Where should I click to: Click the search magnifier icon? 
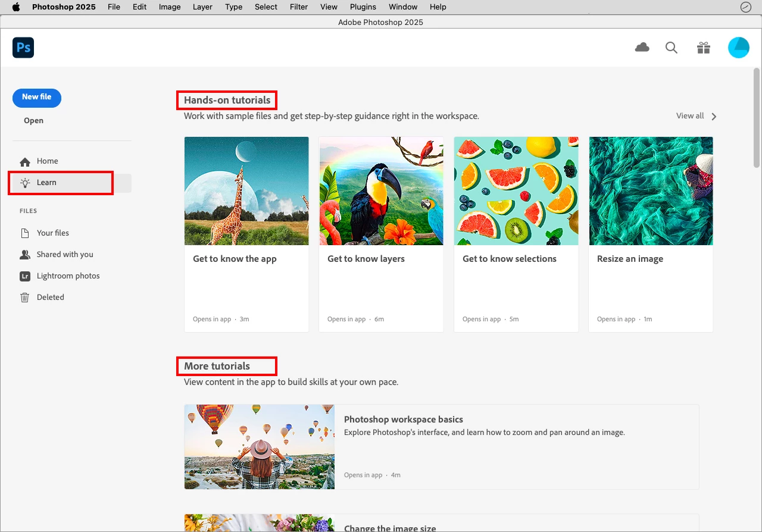coord(672,48)
